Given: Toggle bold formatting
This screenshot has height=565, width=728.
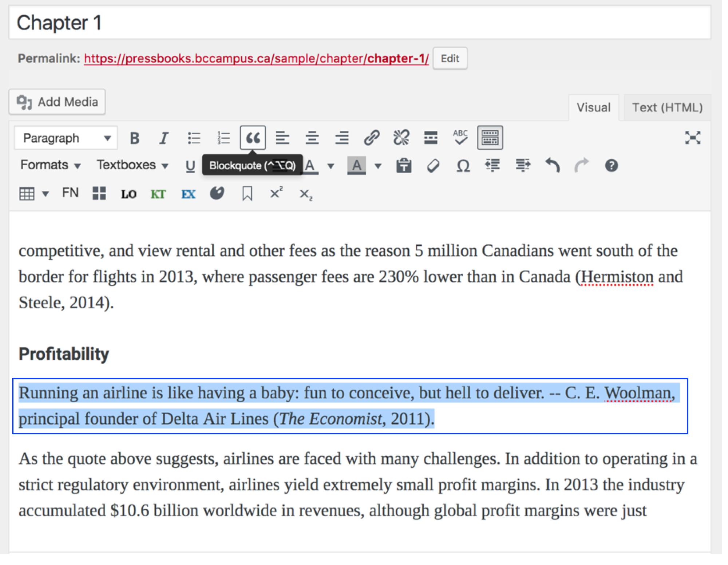Looking at the screenshot, I should tap(134, 138).
